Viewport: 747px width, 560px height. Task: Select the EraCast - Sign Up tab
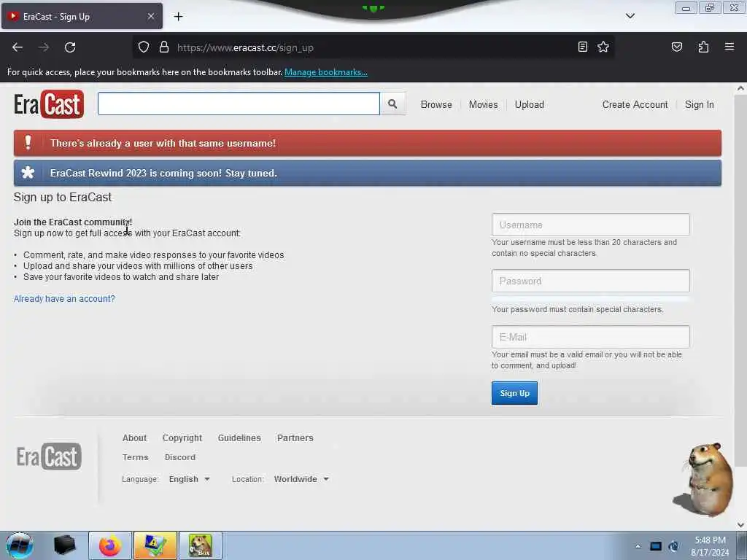(82, 16)
